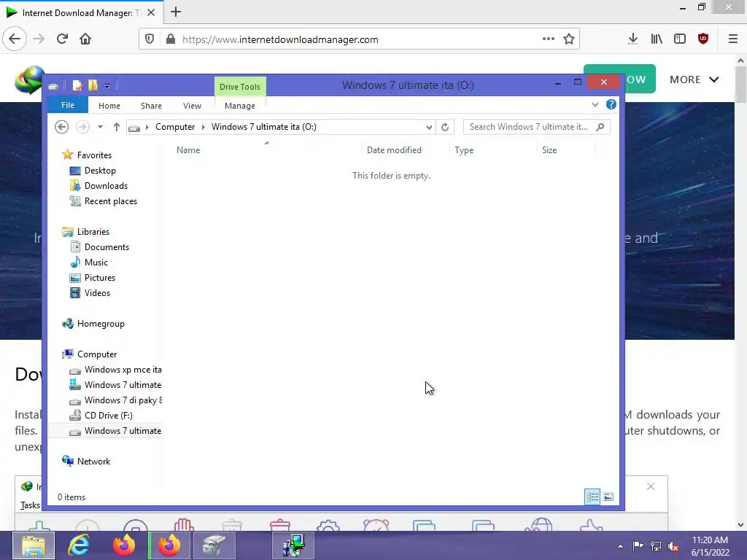Select Network in navigation pane
Screen dimensions: 747x560
point(93,462)
